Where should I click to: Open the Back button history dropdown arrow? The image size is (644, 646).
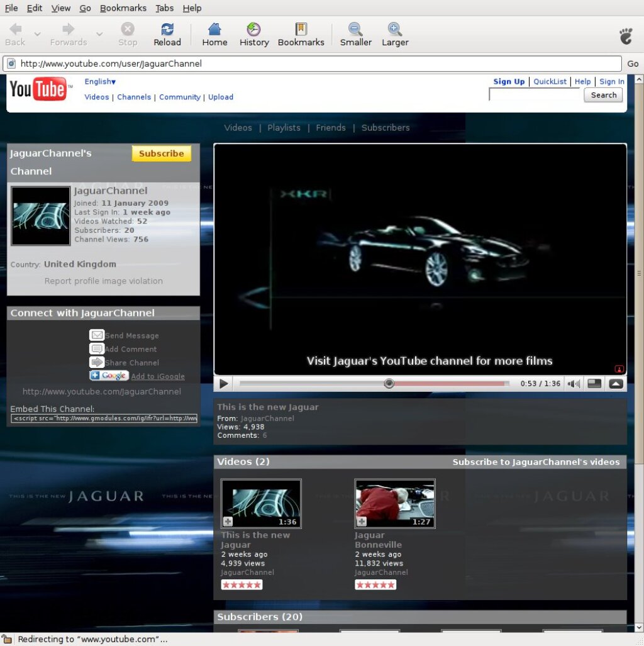coord(37,34)
